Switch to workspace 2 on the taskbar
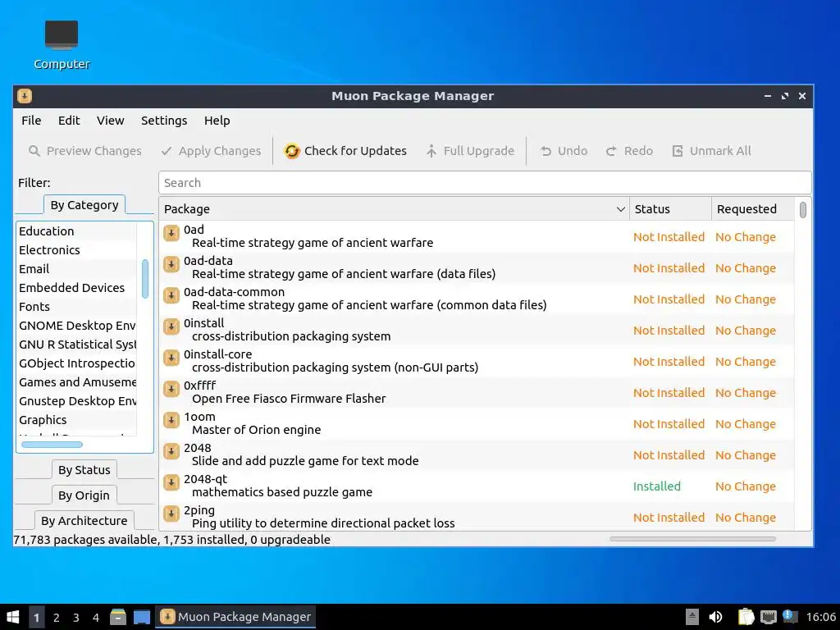This screenshot has height=630, width=840. click(x=57, y=618)
